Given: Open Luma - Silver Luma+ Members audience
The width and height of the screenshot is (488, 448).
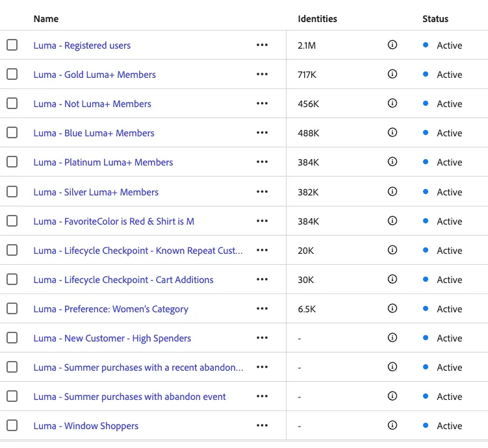Looking at the screenshot, I should tap(96, 192).
